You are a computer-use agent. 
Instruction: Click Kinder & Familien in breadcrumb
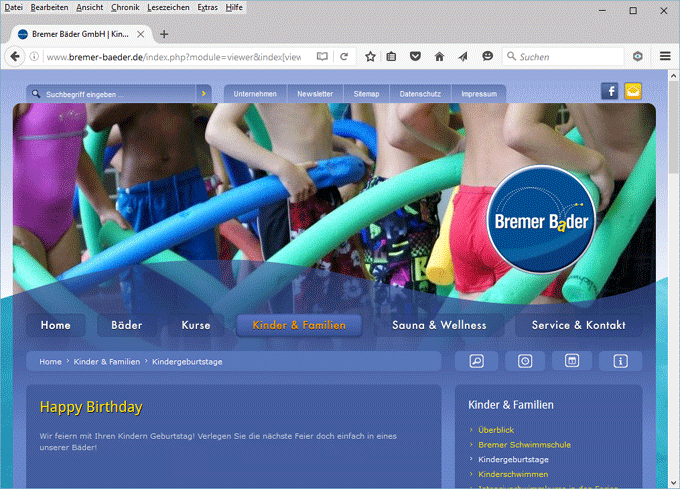[107, 362]
